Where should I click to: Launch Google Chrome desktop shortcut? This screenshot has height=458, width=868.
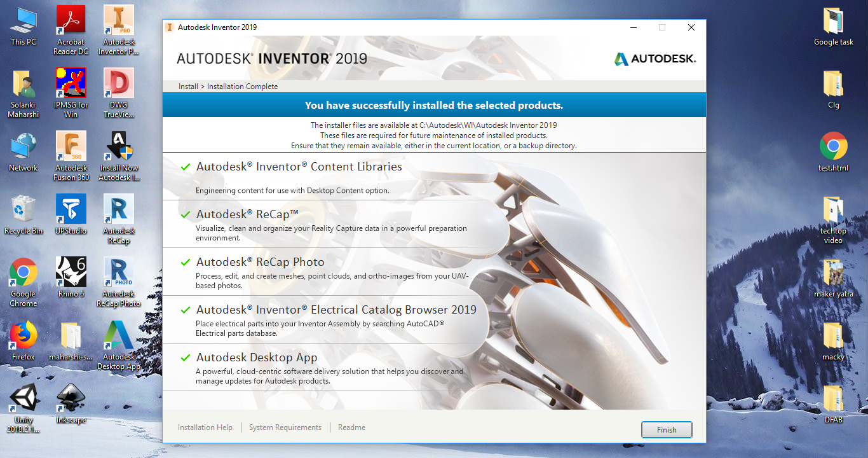click(24, 282)
